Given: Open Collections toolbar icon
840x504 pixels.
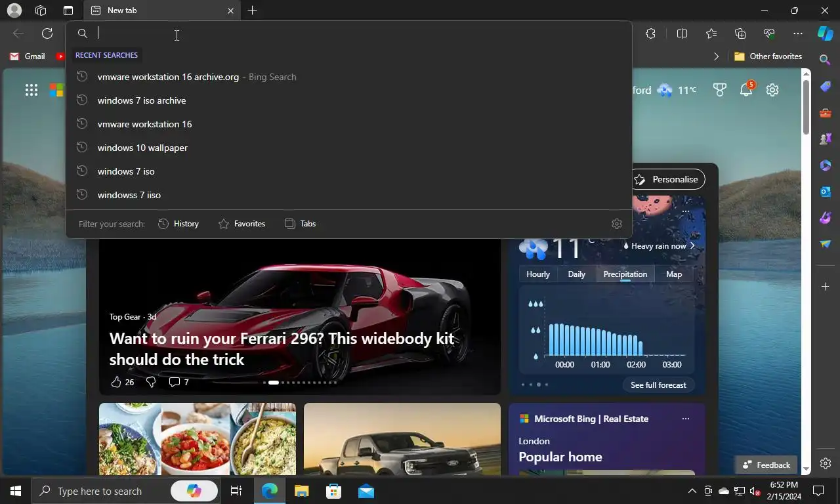Looking at the screenshot, I should (740, 33).
